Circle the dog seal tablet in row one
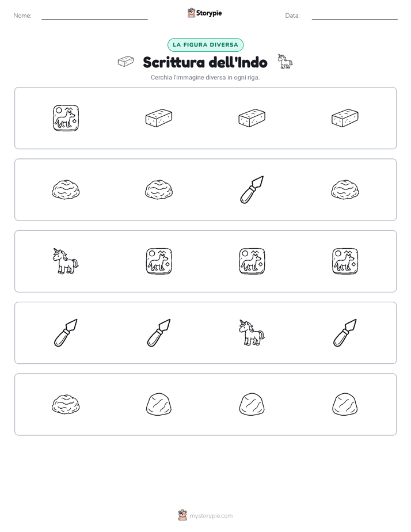Screen dimensions: 411x532 [x=66, y=118]
